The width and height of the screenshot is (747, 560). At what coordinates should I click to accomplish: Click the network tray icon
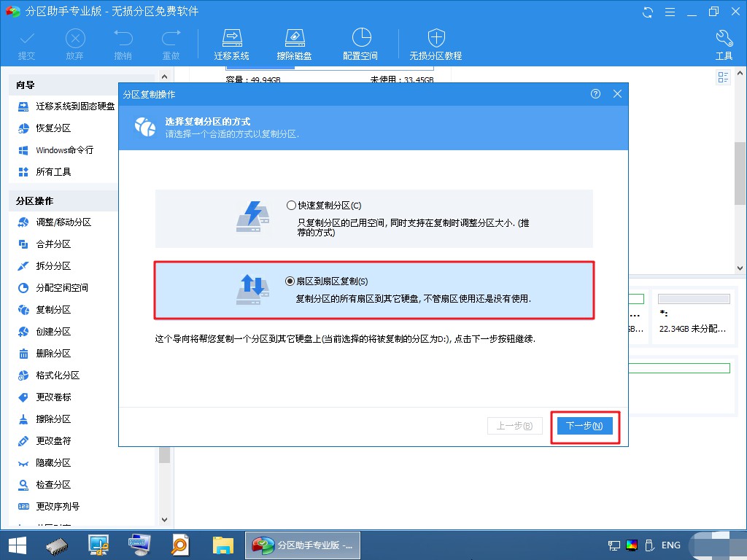click(614, 545)
